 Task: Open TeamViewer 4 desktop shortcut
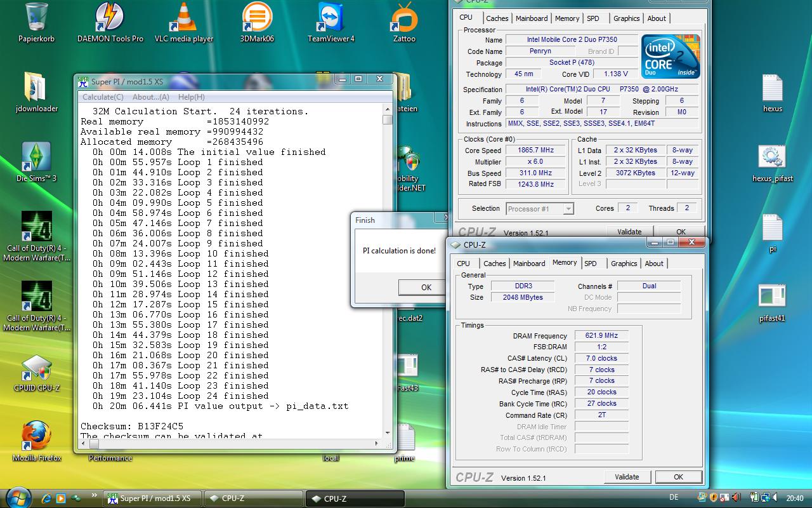tap(331, 23)
